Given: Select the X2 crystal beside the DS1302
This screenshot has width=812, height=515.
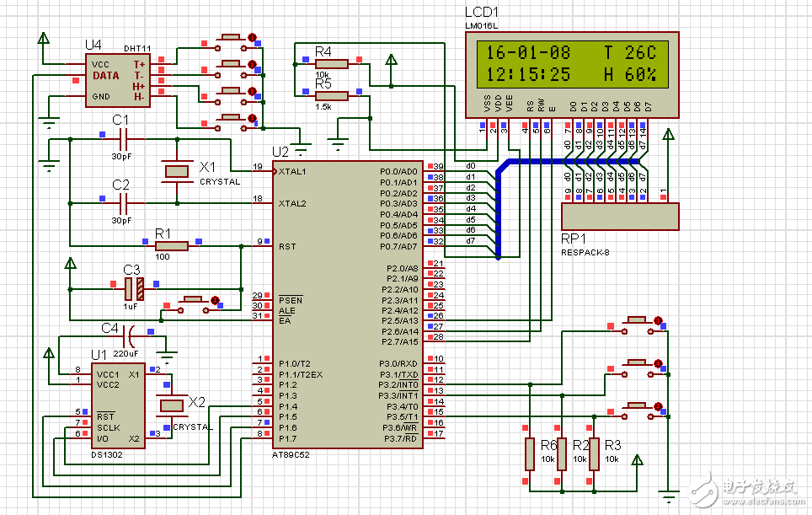Looking at the screenshot, I should click(x=172, y=405).
